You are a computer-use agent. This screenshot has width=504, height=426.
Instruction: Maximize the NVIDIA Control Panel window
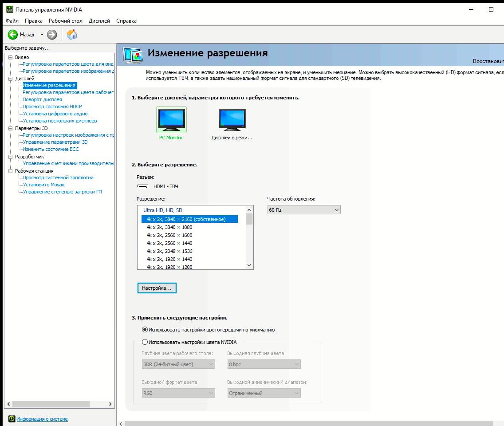tap(491, 9)
